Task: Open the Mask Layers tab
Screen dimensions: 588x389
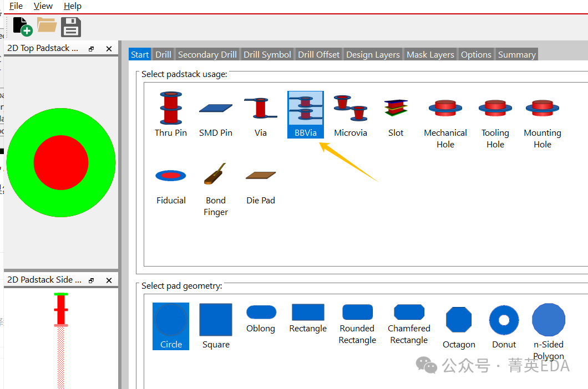Action: pyautogui.click(x=430, y=54)
